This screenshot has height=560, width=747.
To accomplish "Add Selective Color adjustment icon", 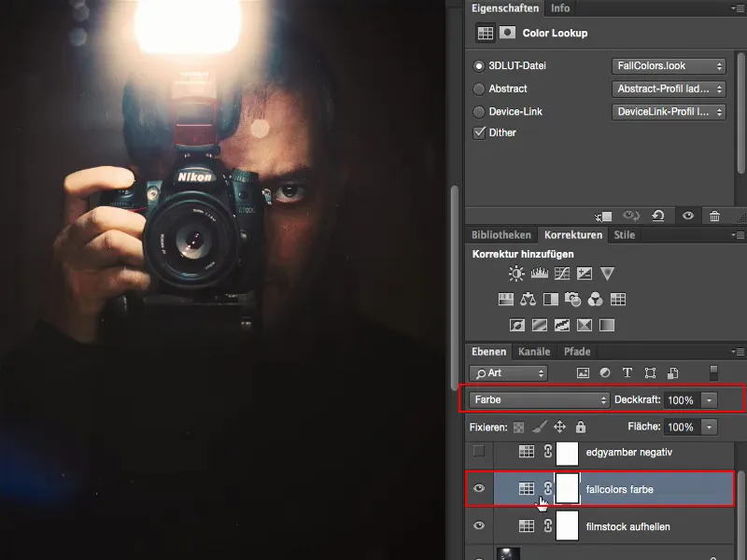I will click(585, 325).
